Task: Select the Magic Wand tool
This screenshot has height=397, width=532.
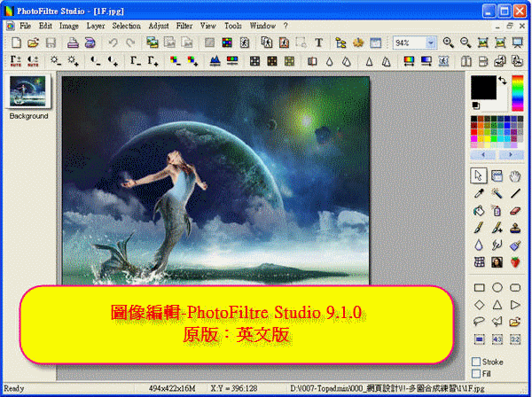Action: [497, 193]
